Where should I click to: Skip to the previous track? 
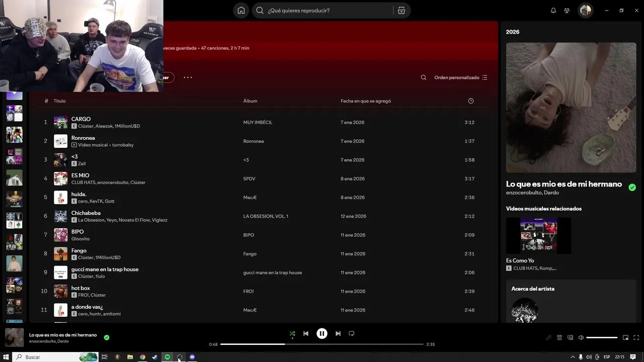305,333
